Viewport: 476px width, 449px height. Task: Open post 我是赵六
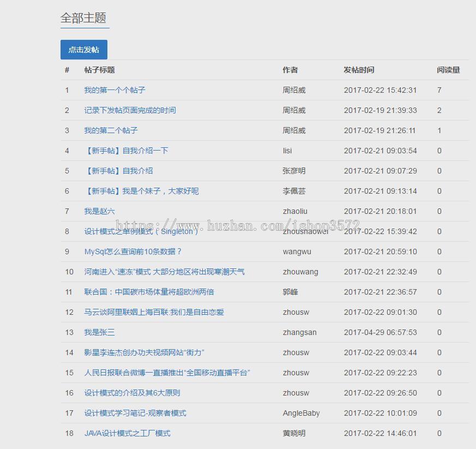pyautogui.click(x=99, y=212)
